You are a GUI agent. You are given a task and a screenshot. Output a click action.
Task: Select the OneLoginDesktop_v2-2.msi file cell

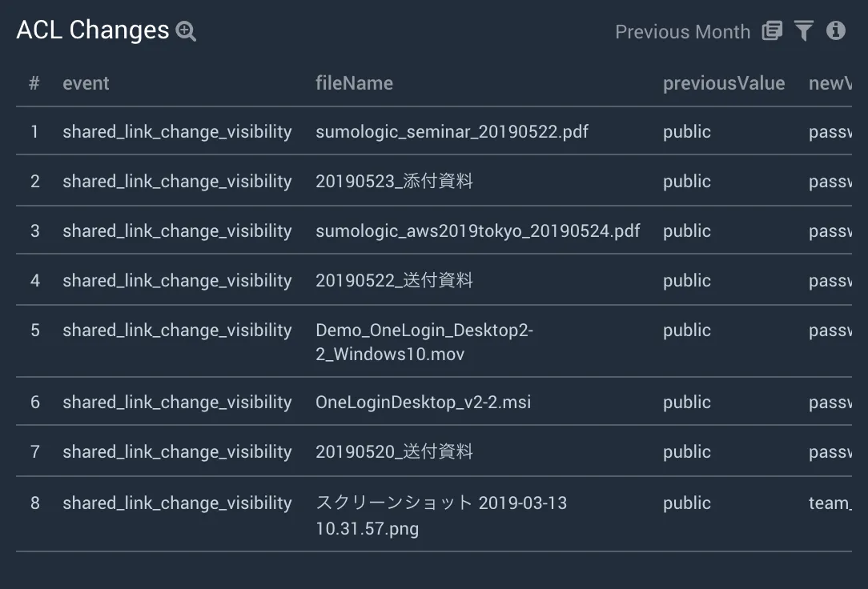point(423,402)
